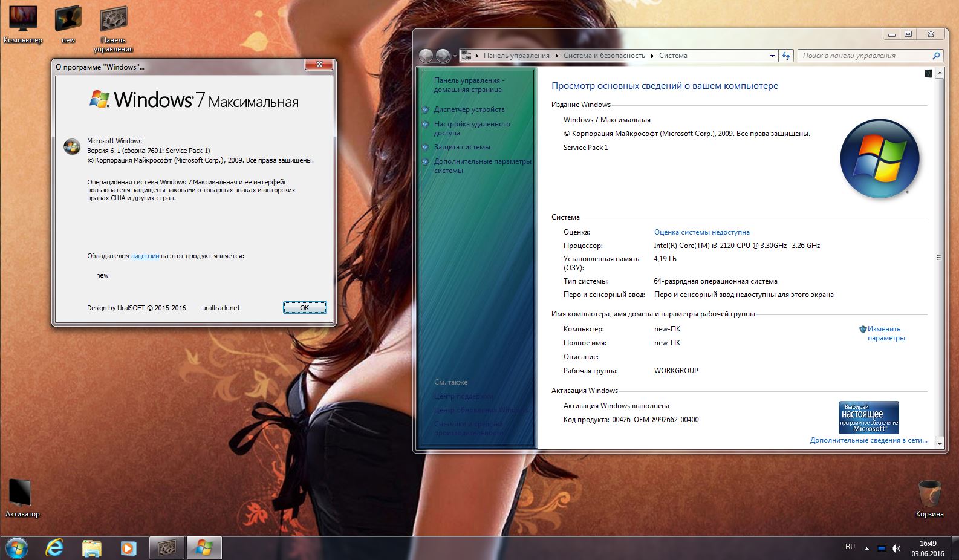959x560 pixels.
Task: Click RU language indicator
Action: (x=850, y=547)
